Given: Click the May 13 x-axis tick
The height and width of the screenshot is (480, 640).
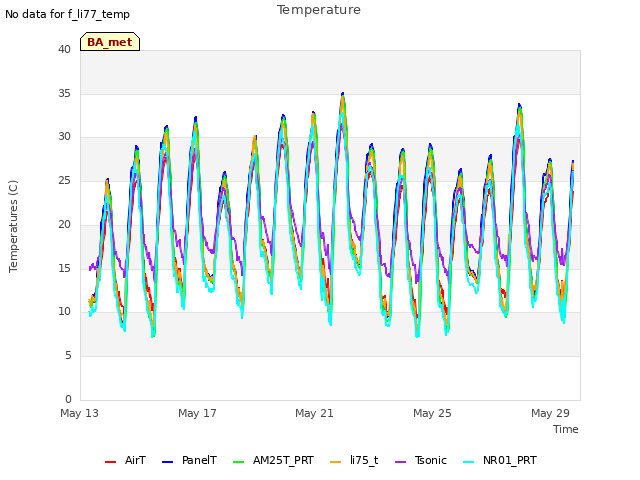Looking at the screenshot, I should pos(79,413).
